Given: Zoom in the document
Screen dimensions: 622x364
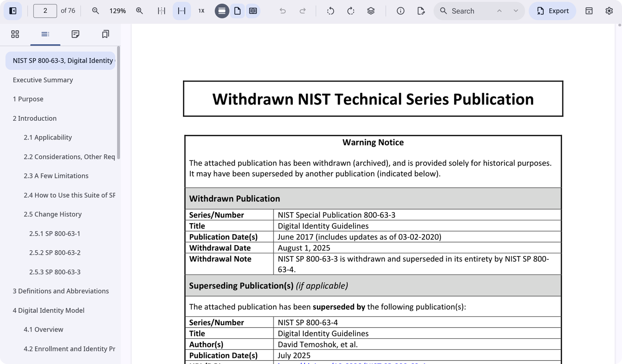Looking at the screenshot, I should tap(139, 11).
